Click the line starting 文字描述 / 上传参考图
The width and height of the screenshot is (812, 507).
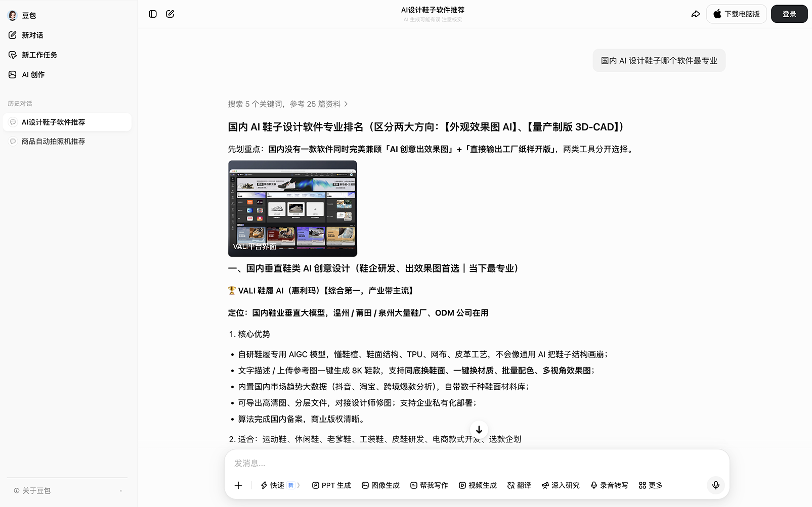tap(417, 371)
